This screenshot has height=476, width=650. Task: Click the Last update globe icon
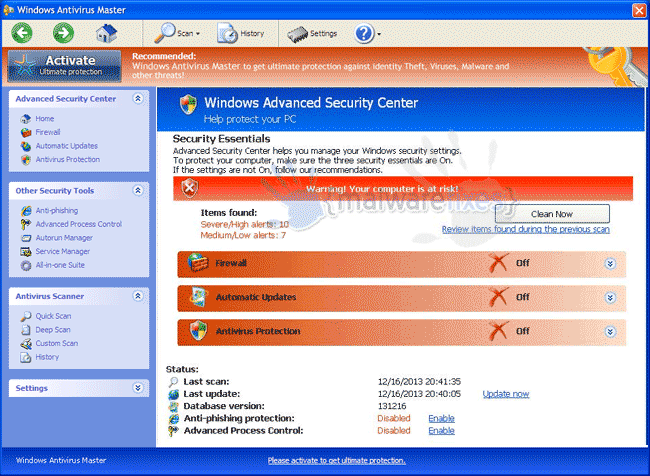[x=173, y=394]
